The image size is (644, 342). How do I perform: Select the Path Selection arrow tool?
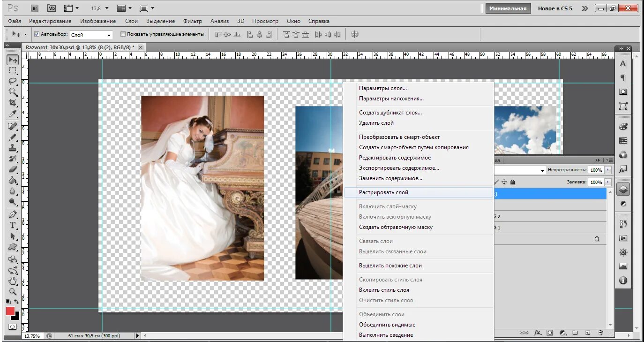click(x=13, y=236)
